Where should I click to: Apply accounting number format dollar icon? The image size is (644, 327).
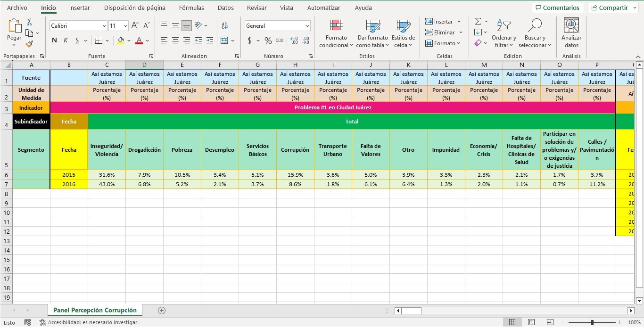click(x=249, y=41)
